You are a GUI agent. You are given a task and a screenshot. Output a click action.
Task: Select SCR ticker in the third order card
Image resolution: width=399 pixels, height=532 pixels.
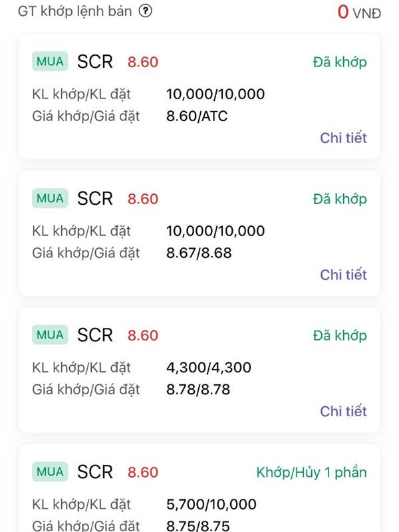95,335
